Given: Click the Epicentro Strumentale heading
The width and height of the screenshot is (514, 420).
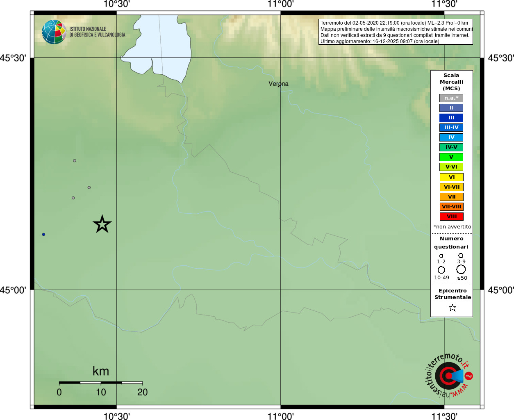Looking at the screenshot, I should [453, 294].
